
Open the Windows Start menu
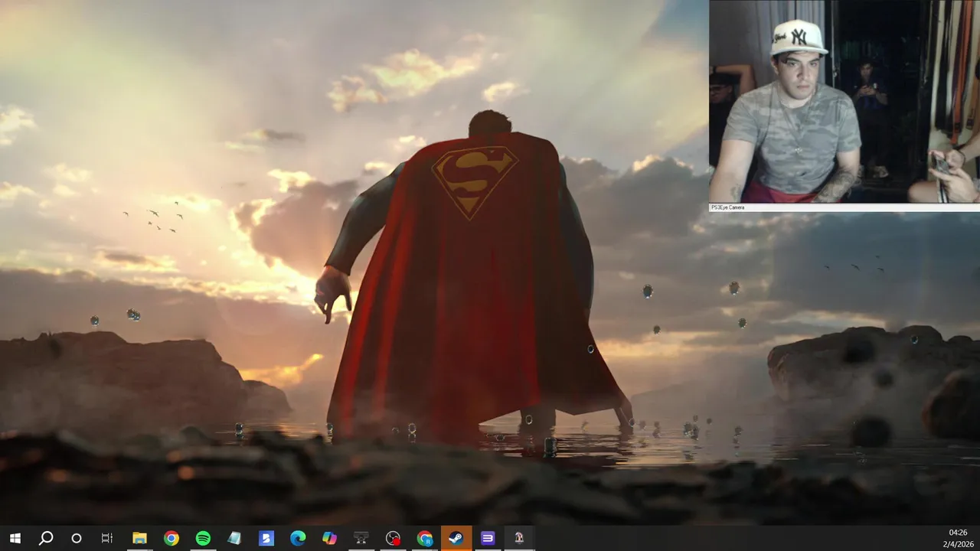[x=15, y=538]
